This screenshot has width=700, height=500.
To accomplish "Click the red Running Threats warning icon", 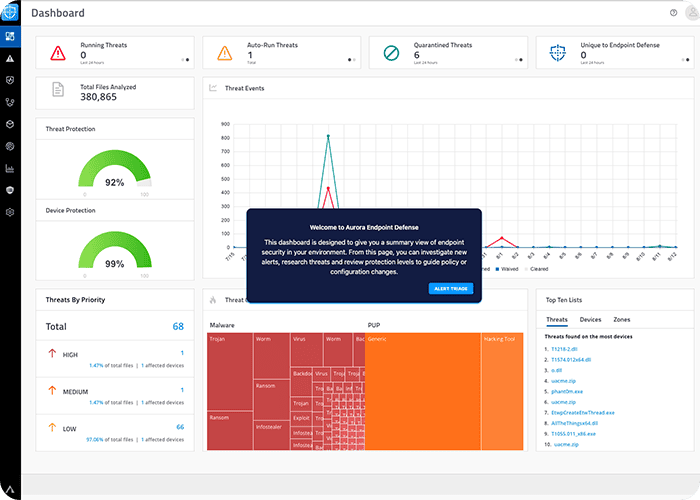I will coord(58,53).
